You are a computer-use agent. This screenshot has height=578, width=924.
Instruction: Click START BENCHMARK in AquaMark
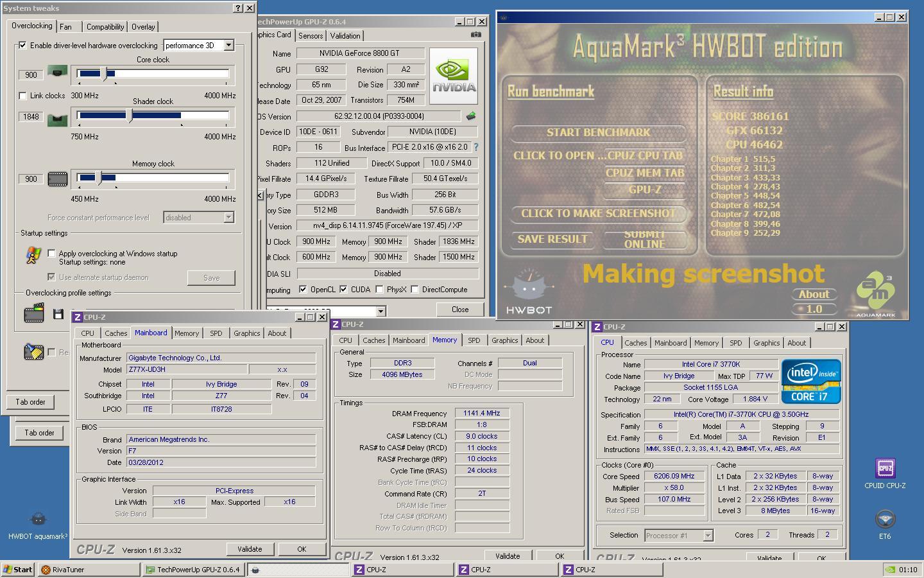[598, 132]
